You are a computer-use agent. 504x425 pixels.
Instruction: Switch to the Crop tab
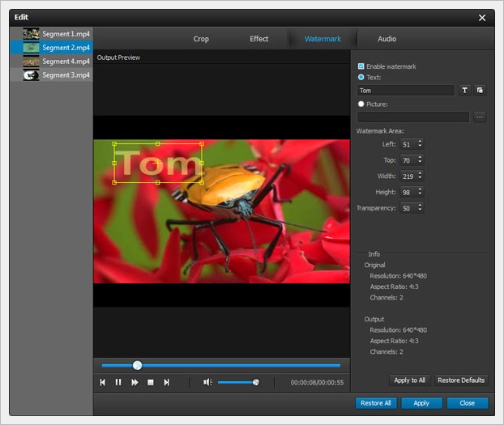[201, 39]
